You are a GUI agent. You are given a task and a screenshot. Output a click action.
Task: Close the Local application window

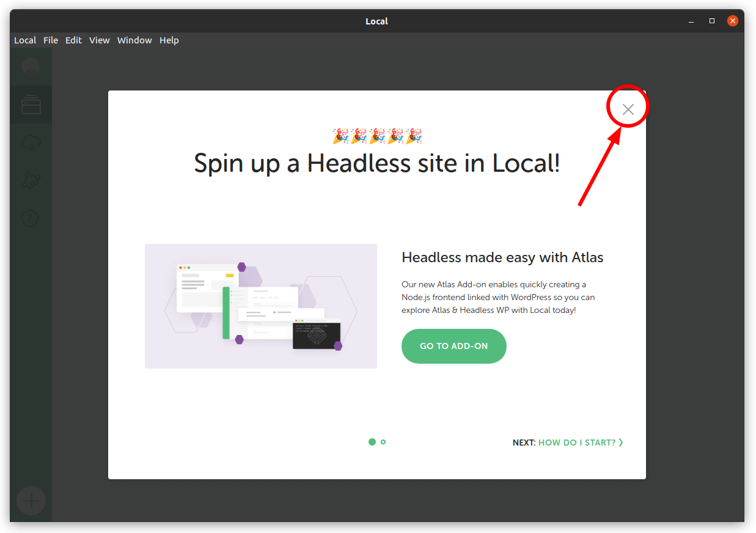pyautogui.click(x=733, y=21)
